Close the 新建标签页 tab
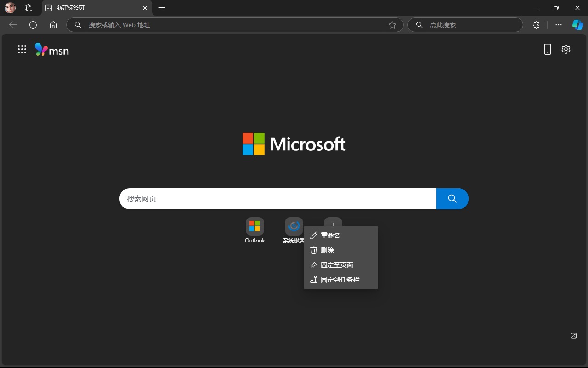This screenshot has height=368, width=588. (145, 8)
